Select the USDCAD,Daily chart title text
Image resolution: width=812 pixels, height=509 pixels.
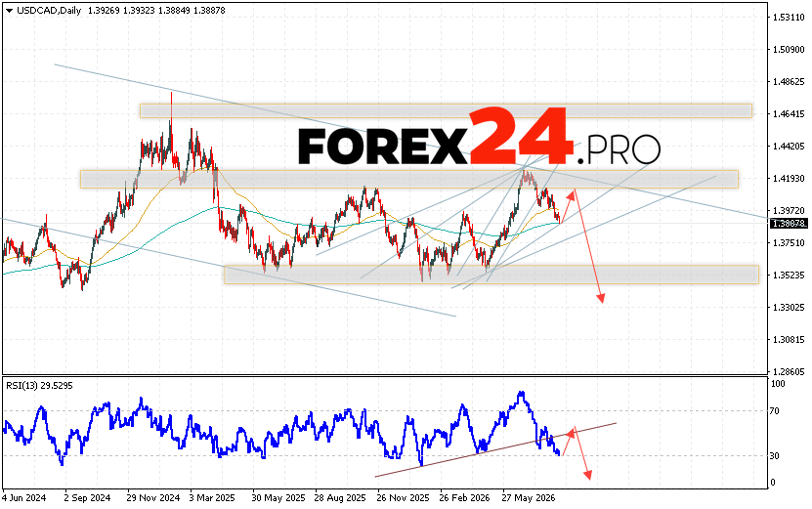tap(48, 11)
